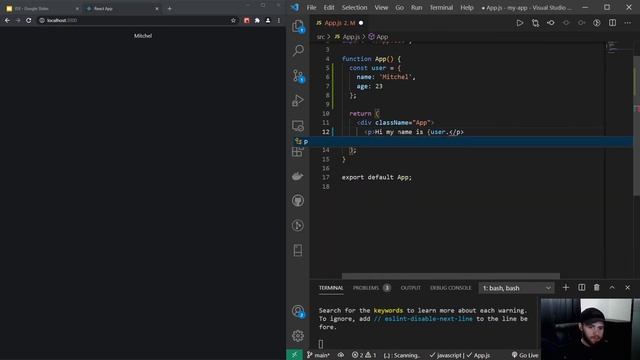
Task: Open the Selection menu
Action: point(354,7)
